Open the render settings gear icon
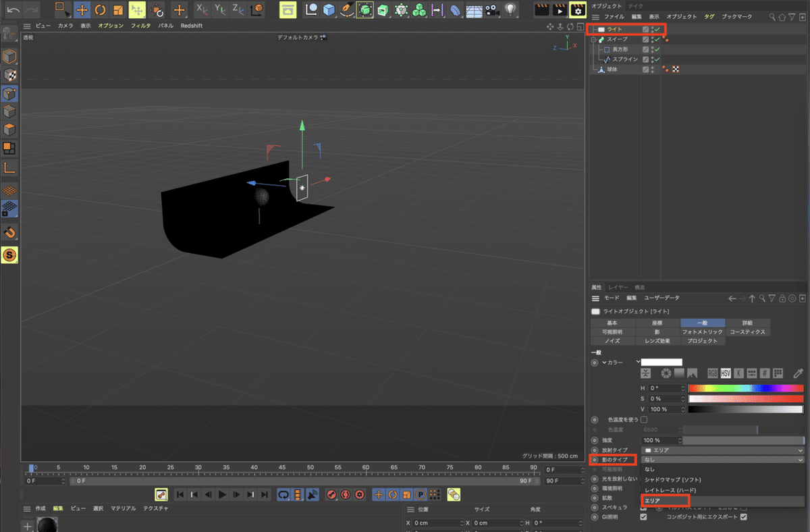Screen dimensions: 810x532 click(x=577, y=10)
